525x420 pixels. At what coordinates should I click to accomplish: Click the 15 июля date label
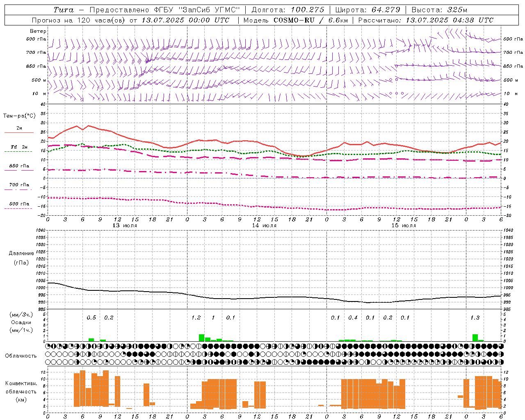[x=404, y=226]
